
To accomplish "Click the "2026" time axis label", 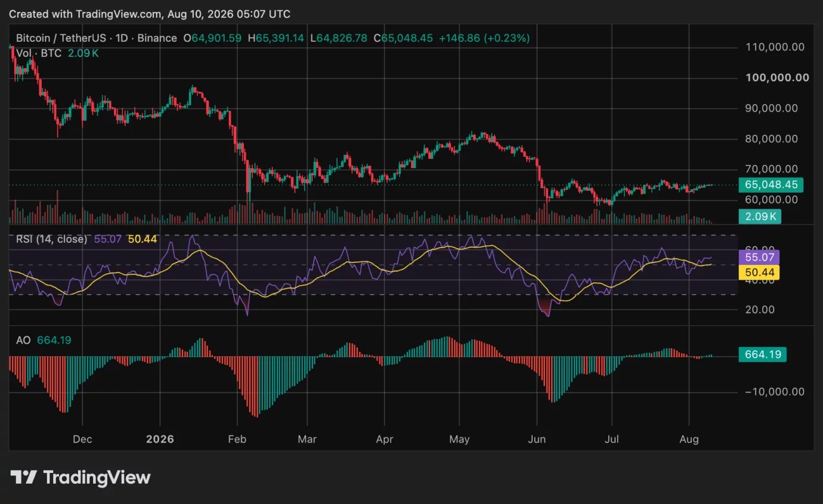I will (160, 439).
